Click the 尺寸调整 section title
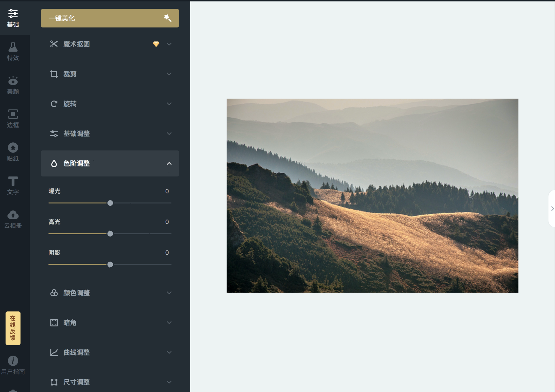This screenshot has width=555, height=392. (77, 382)
